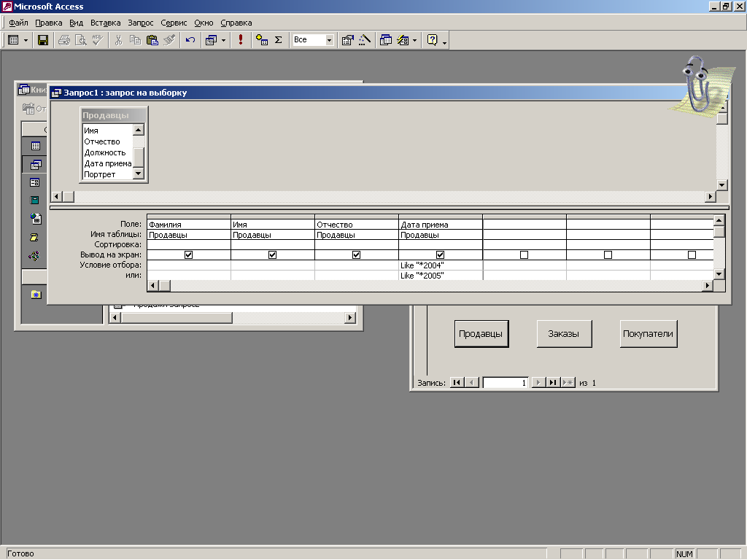Click the record number input field
The image size is (747, 560).
[506, 382]
